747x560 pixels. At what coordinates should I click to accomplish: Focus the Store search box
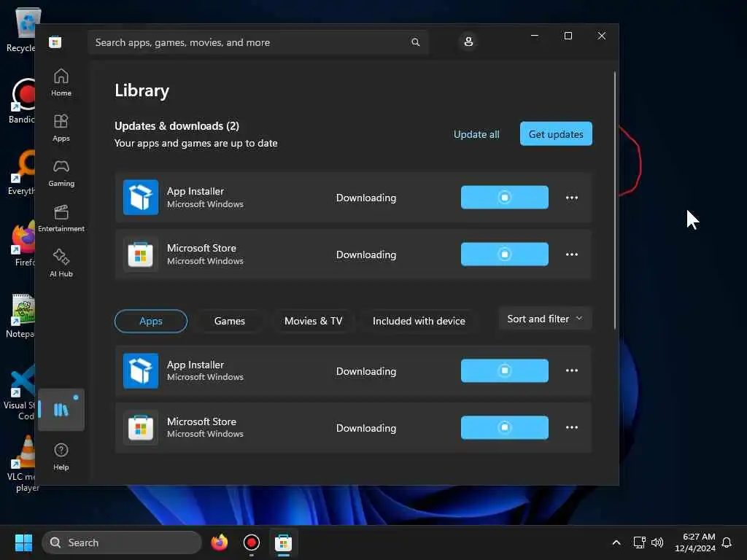click(258, 42)
